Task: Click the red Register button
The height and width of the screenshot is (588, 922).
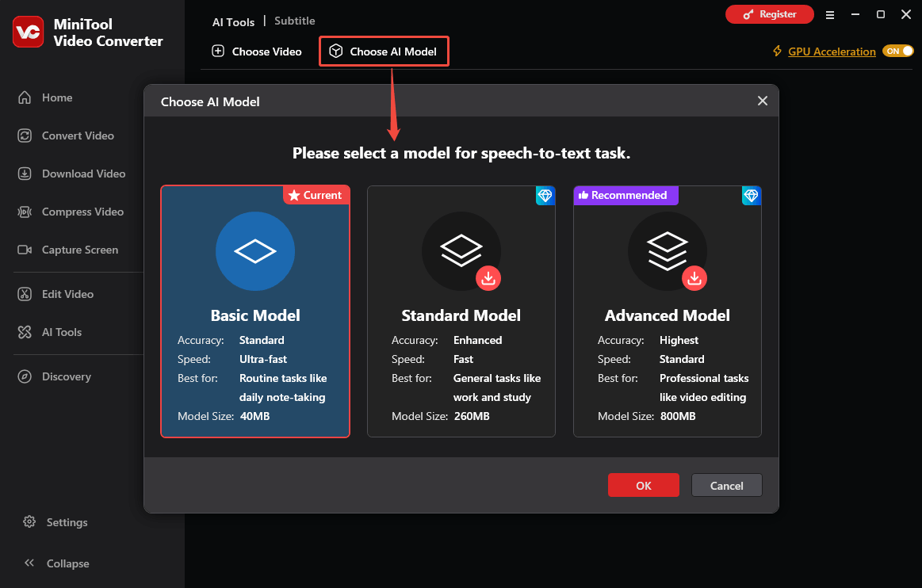Action: coord(769,14)
